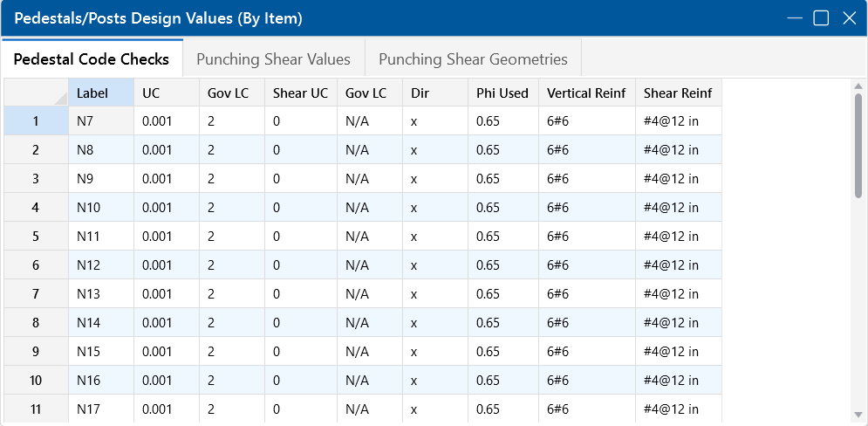Select the corner select-all cell of the table
The image size is (868, 426).
pyautogui.click(x=36, y=93)
